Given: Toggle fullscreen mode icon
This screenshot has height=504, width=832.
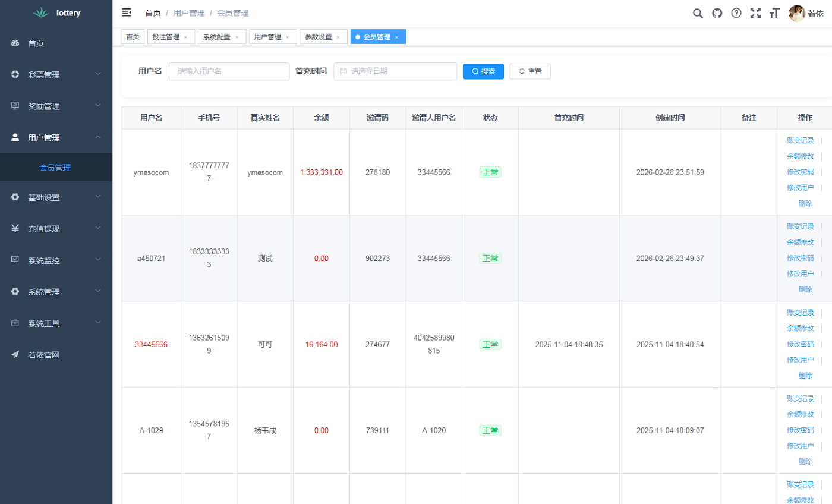Looking at the screenshot, I should 755,13.
